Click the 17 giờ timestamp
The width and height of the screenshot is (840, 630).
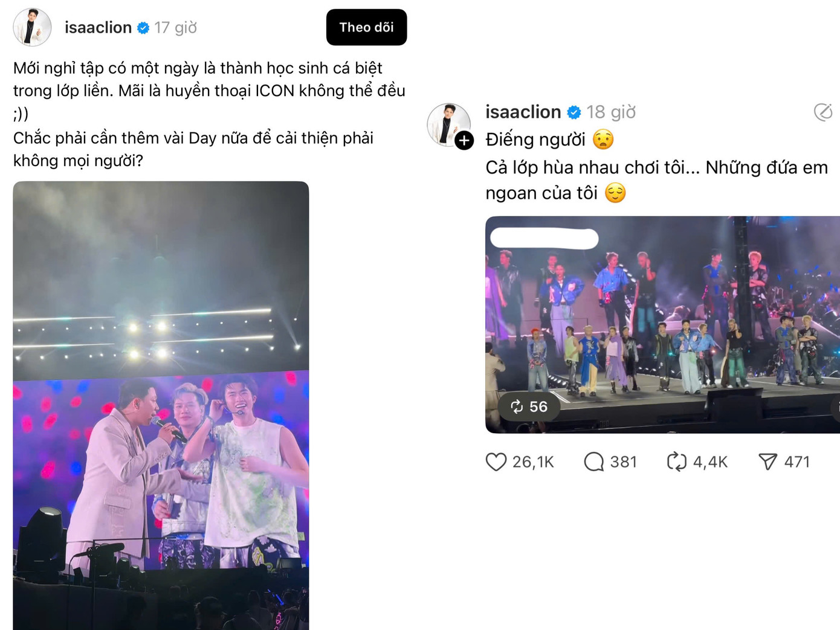coord(176,28)
